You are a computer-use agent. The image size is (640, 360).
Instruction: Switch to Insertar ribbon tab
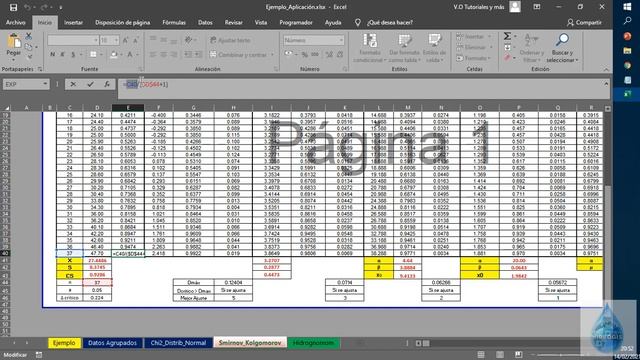73,22
